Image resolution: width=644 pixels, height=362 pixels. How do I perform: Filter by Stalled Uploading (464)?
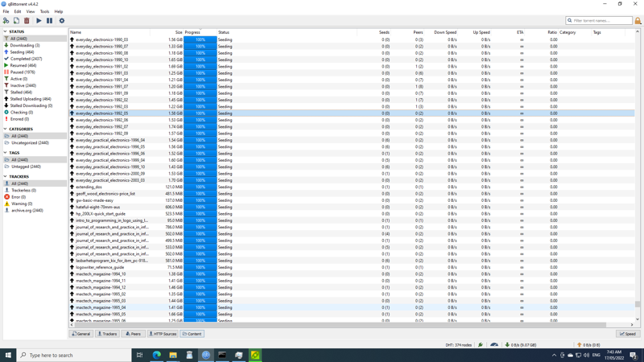[x=31, y=99]
